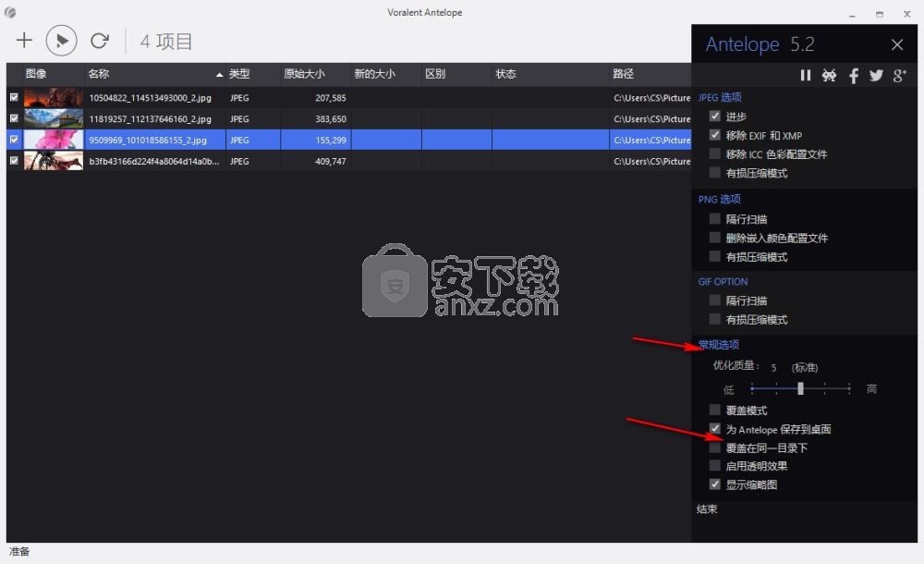924x564 pixels.
Task: Click original size value 155,299
Action: tap(331, 141)
